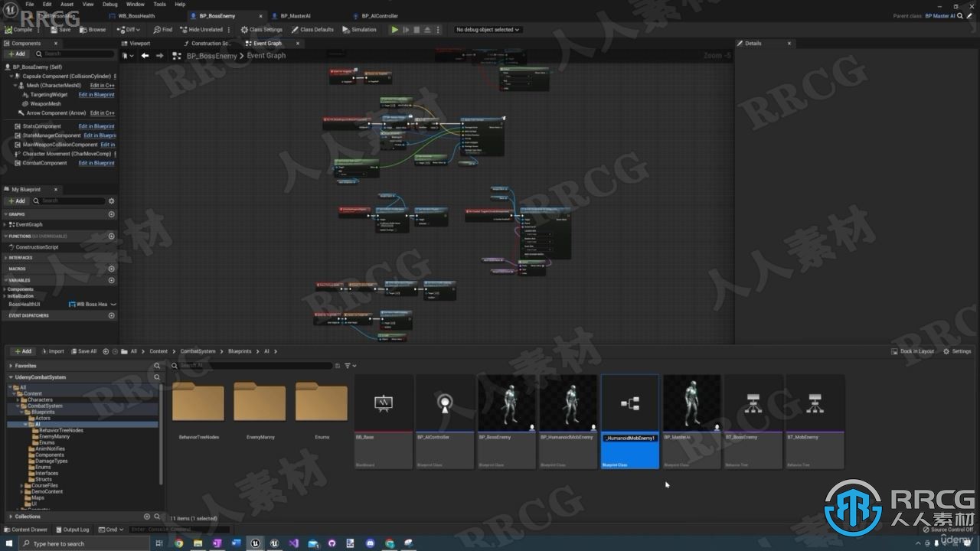This screenshot has height=551, width=980.
Task: Add new function with plus icon
Action: [x=111, y=236]
